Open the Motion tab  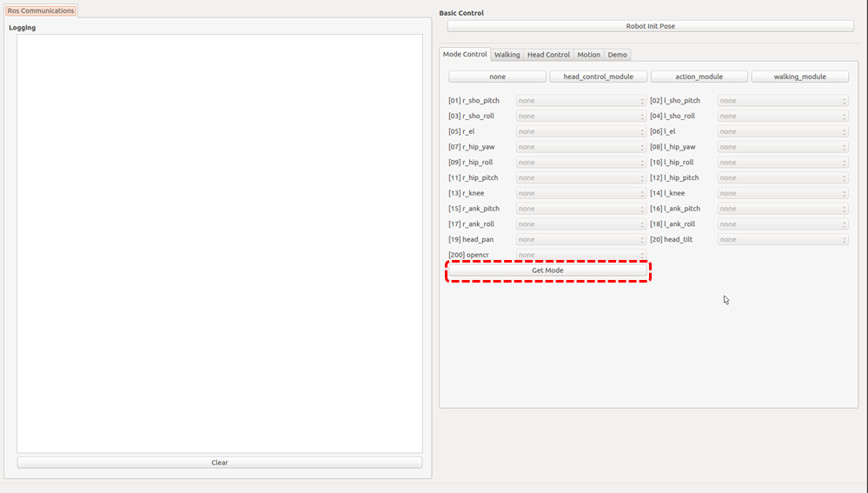pyautogui.click(x=588, y=54)
